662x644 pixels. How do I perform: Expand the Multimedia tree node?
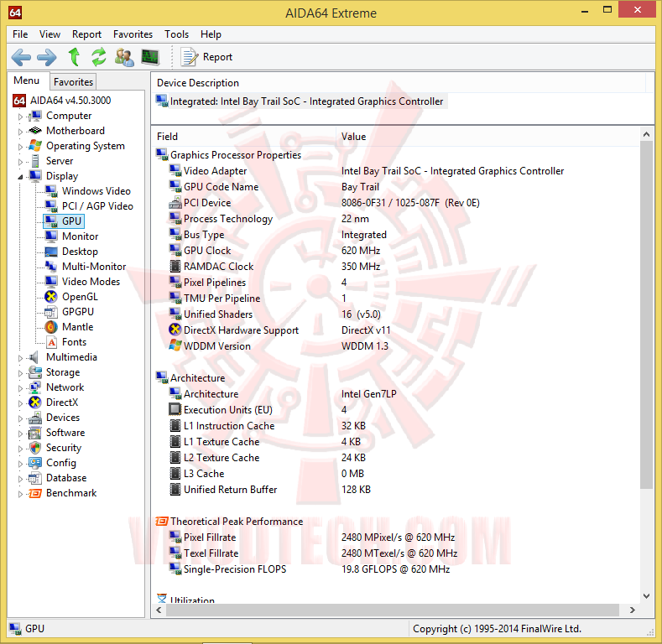(20, 358)
